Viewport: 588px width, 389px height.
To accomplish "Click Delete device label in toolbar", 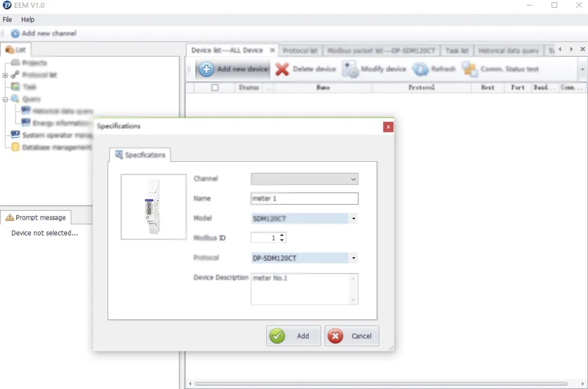I will click(x=314, y=69).
